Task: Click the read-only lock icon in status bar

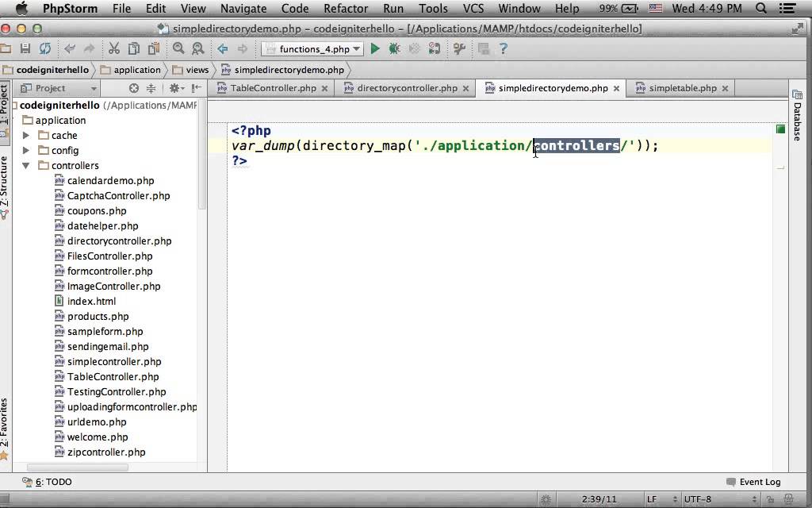Action: [771, 500]
